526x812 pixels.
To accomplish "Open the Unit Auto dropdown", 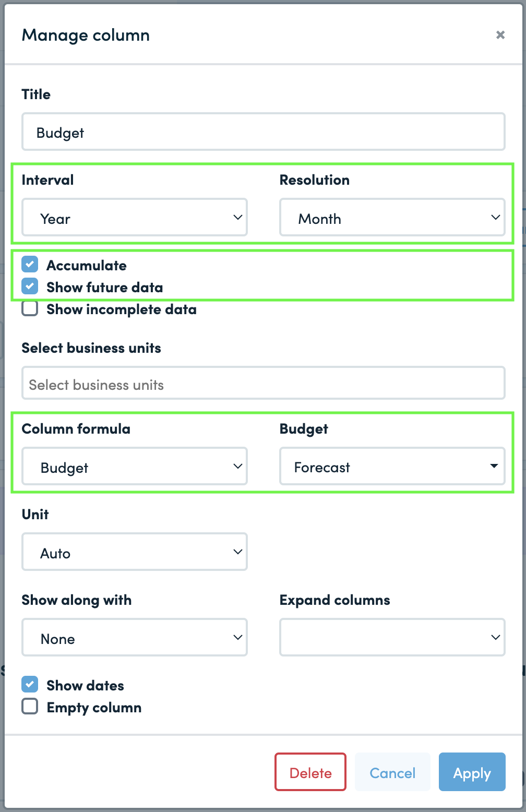I will (135, 552).
